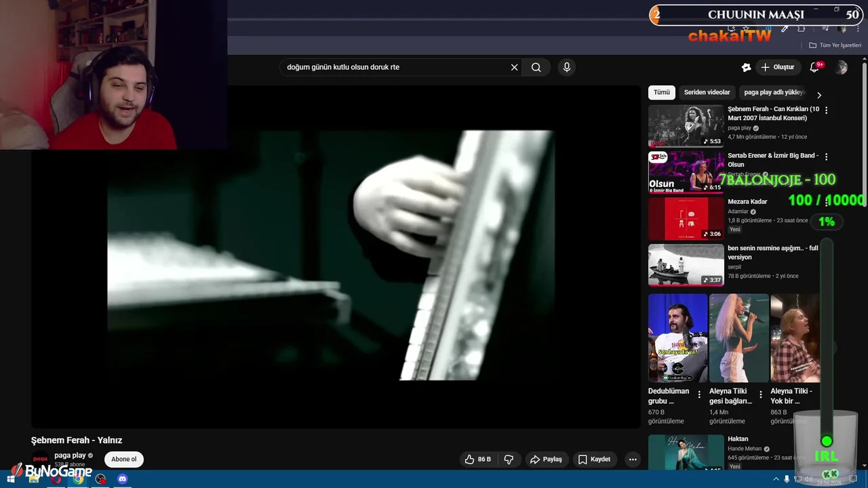Open Tüm Yer İşaretleri bookmarks folder

[835, 45]
